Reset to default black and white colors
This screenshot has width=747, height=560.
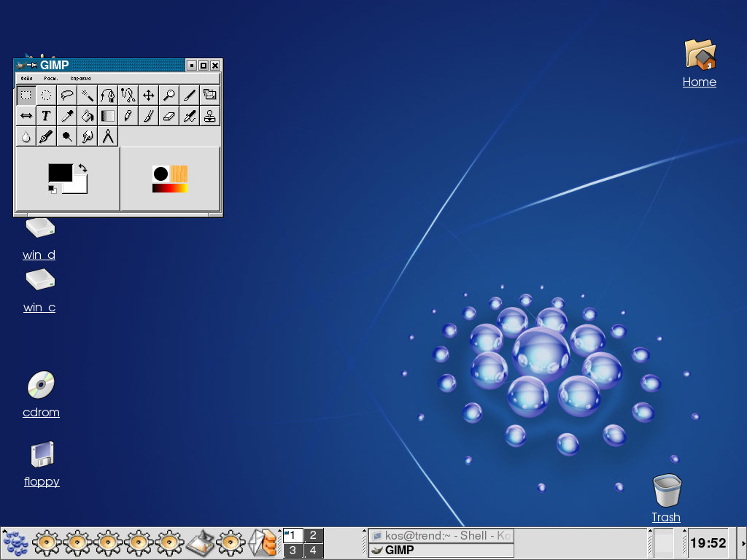coord(53,190)
